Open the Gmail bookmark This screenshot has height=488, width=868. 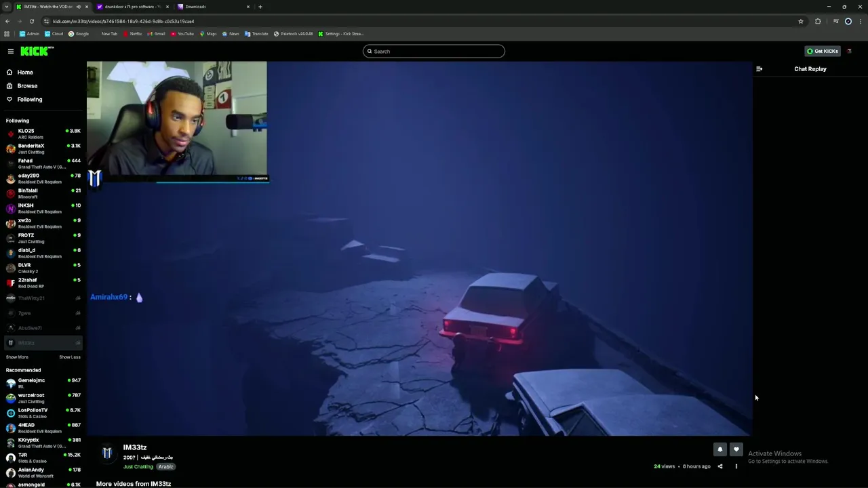click(x=157, y=34)
